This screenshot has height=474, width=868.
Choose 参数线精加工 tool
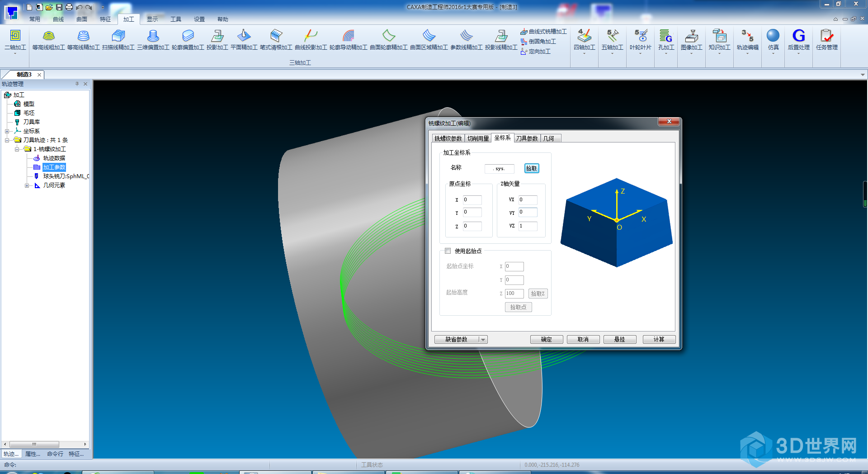(x=467, y=40)
